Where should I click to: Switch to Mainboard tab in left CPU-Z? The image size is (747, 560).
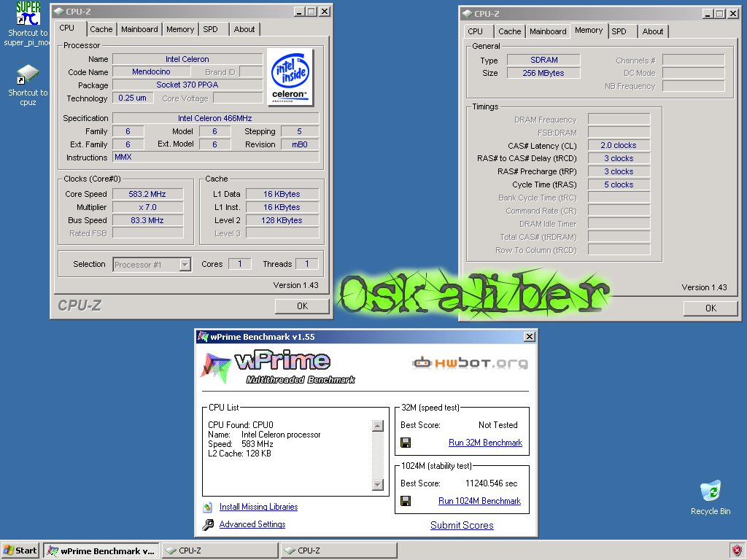tap(139, 29)
